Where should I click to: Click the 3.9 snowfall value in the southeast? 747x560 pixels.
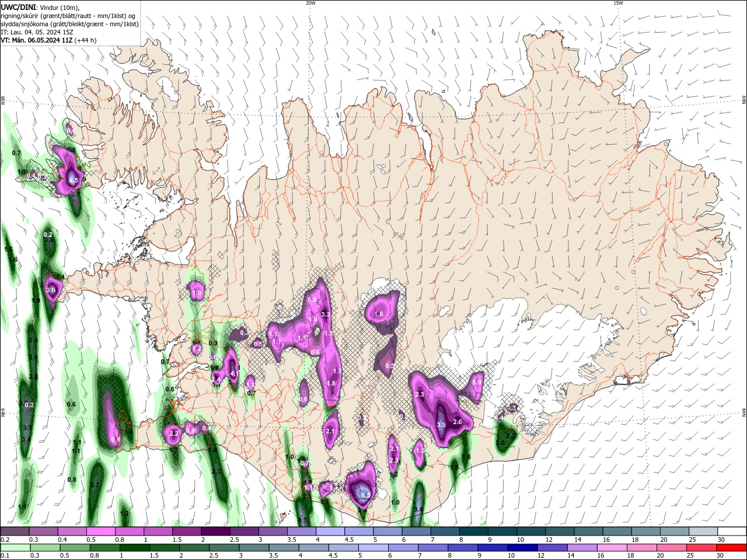pyautogui.click(x=441, y=425)
